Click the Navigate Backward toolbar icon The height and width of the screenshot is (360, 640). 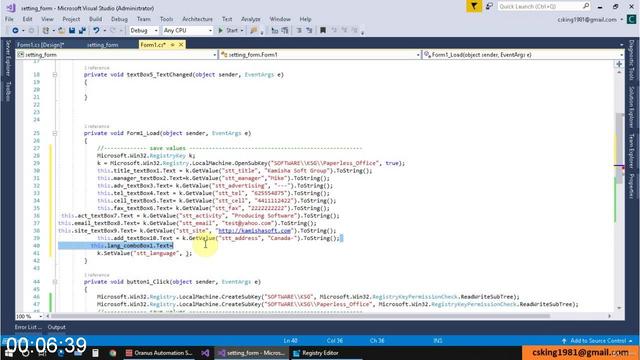(15, 31)
